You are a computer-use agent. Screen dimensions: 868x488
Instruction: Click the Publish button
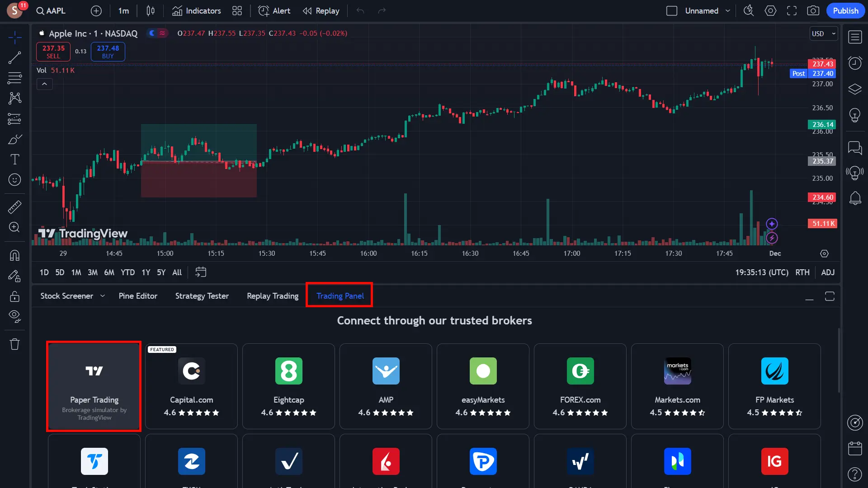(845, 11)
